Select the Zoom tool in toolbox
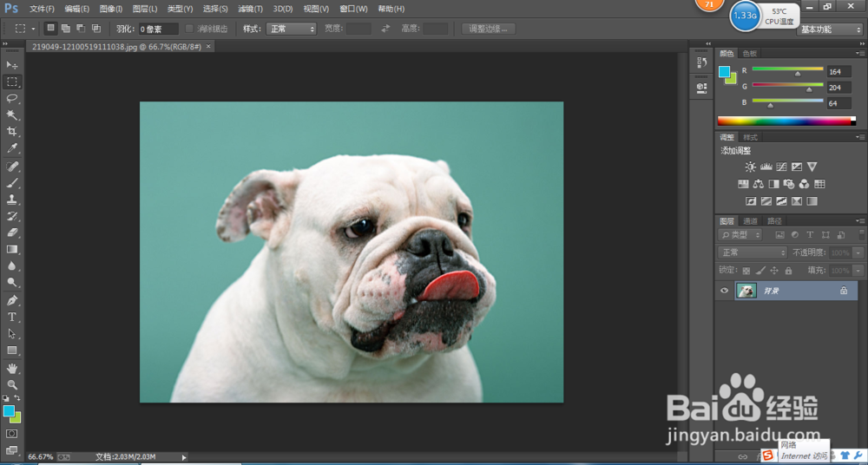868x465 pixels. pyautogui.click(x=12, y=384)
